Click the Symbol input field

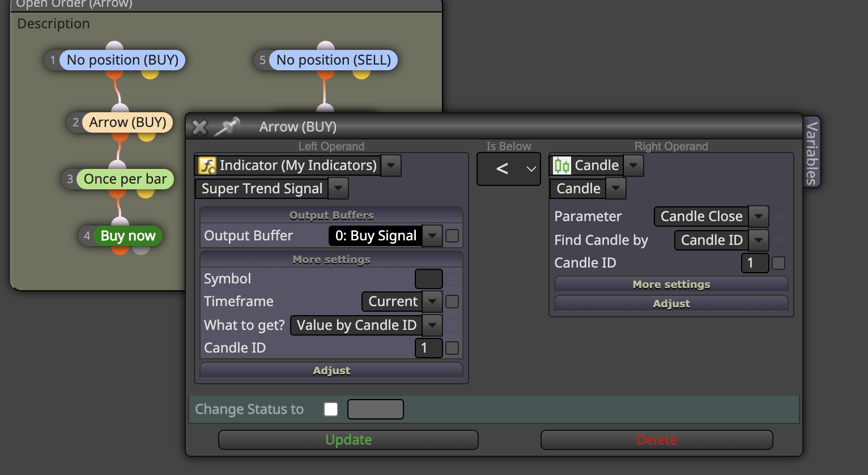pos(429,279)
